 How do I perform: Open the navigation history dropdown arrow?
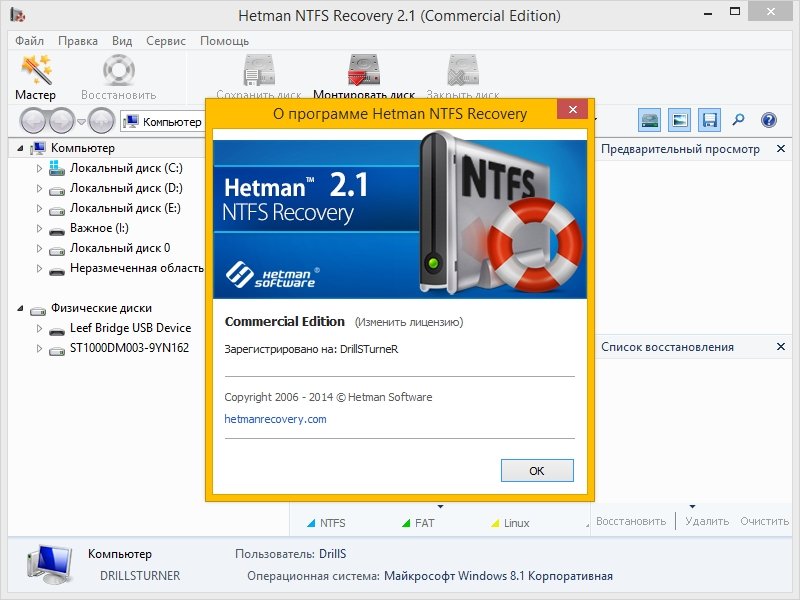81,121
